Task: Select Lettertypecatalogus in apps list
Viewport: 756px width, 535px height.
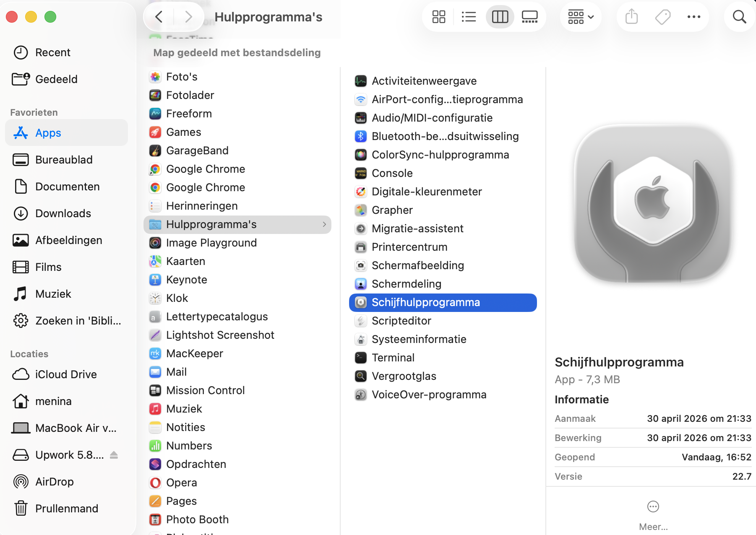Action: tap(237, 317)
